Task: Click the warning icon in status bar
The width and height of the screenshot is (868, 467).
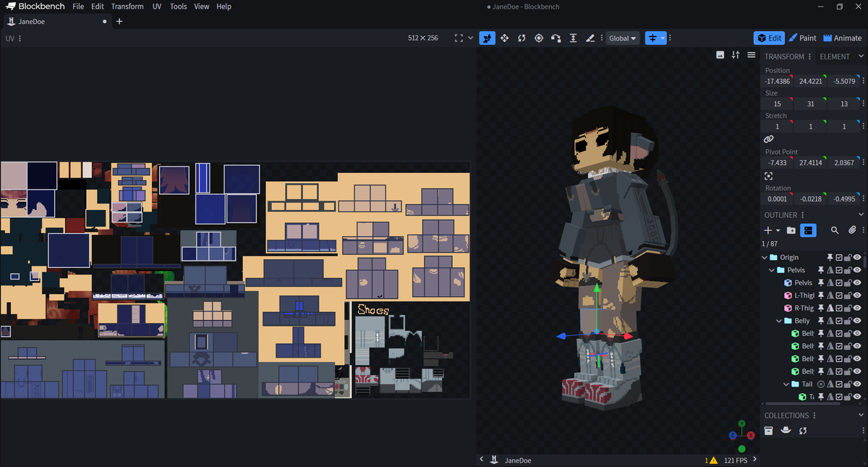Action: (x=713, y=460)
